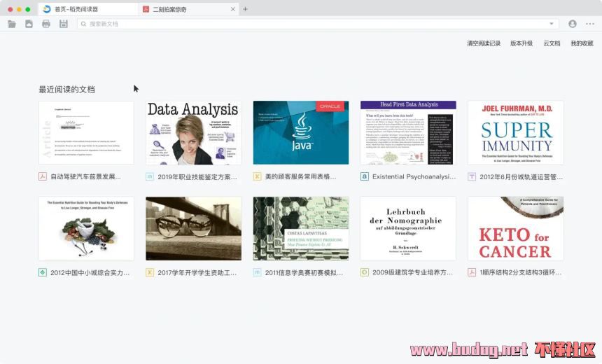602x364 pixels.
Task: Click the search magnifier icon
Action: [83, 24]
